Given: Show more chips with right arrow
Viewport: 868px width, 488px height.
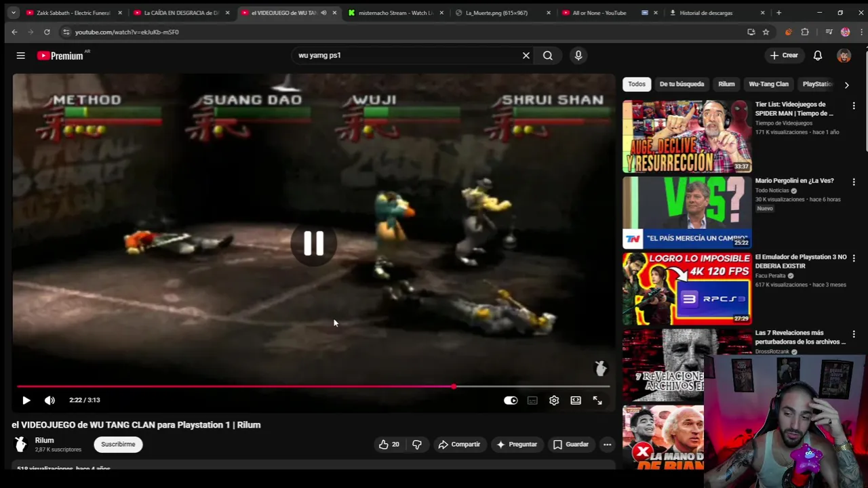Looking at the screenshot, I should (846, 85).
